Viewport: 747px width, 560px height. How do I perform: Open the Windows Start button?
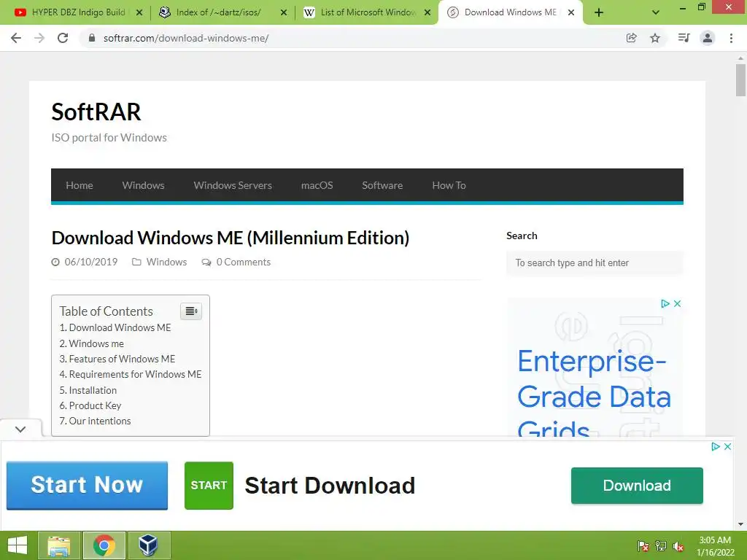(18, 545)
